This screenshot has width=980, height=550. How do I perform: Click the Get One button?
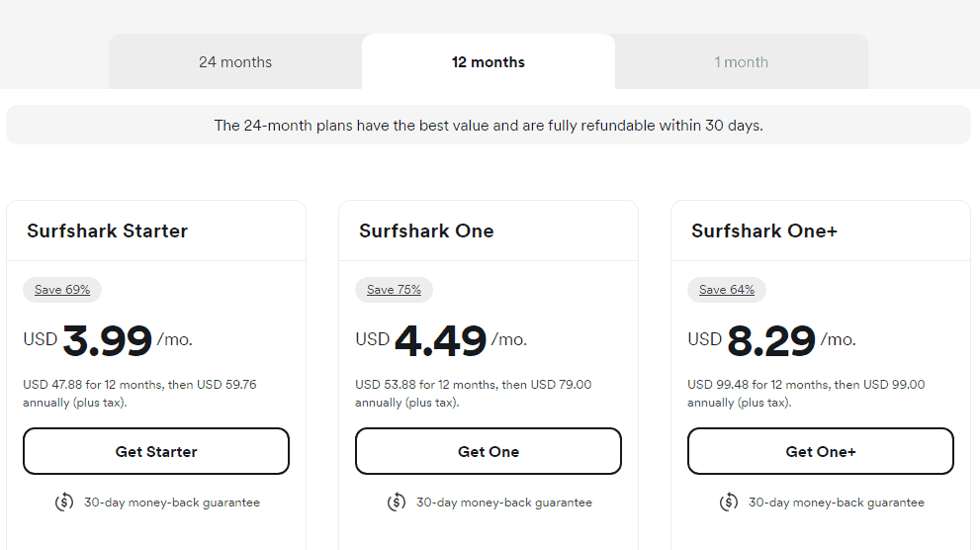[489, 451]
